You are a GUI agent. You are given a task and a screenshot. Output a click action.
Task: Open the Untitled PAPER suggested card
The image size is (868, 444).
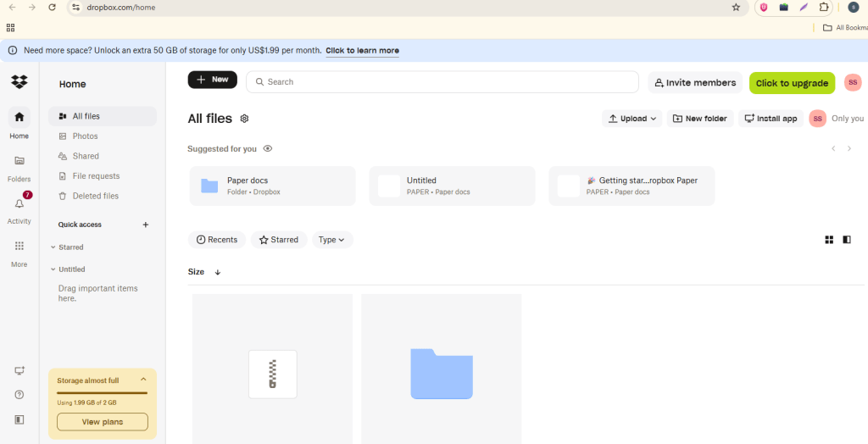[453, 186]
